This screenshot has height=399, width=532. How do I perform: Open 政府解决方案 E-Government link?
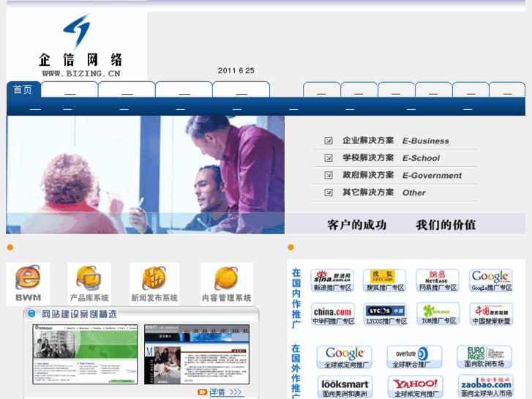402,175
